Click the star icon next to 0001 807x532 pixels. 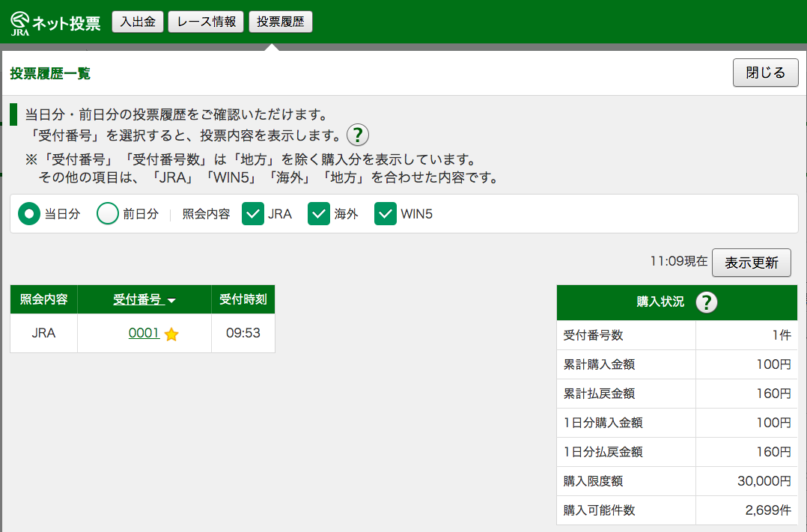point(171,334)
